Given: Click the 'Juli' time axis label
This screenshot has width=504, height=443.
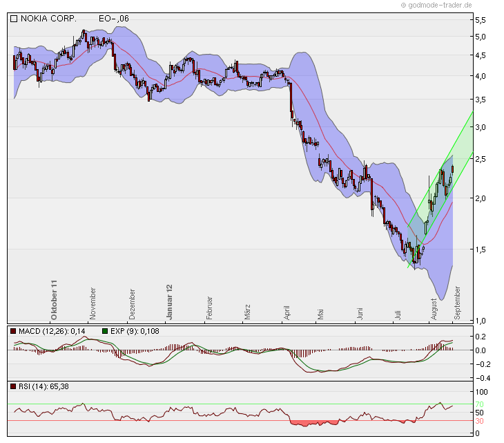Looking at the screenshot, I should point(398,314).
